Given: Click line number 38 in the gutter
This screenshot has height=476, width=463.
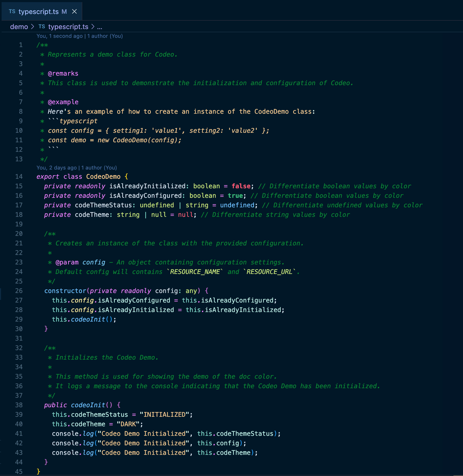Looking at the screenshot, I should click(19, 405).
